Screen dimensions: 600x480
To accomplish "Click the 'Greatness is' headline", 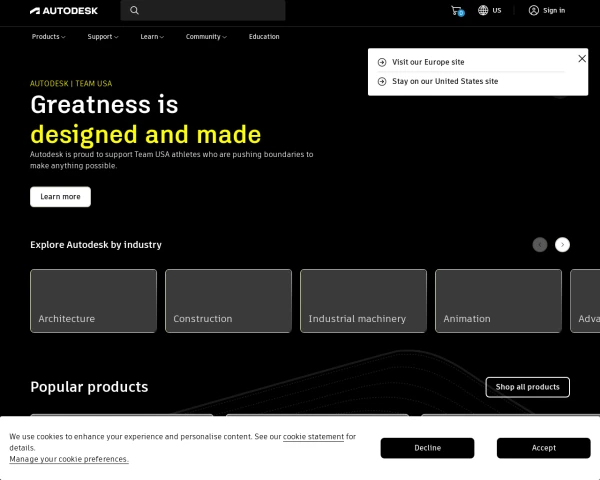I will pyautogui.click(x=104, y=104).
